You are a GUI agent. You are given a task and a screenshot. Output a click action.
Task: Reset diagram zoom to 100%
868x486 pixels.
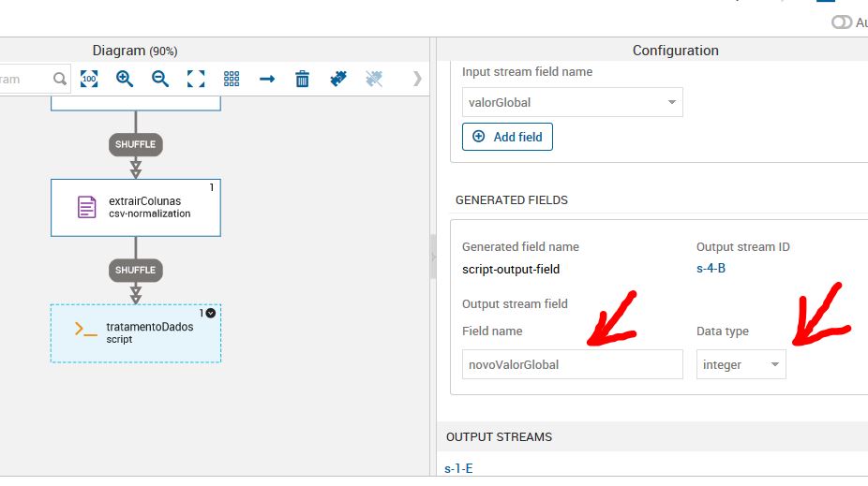pyautogui.click(x=89, y=79)
